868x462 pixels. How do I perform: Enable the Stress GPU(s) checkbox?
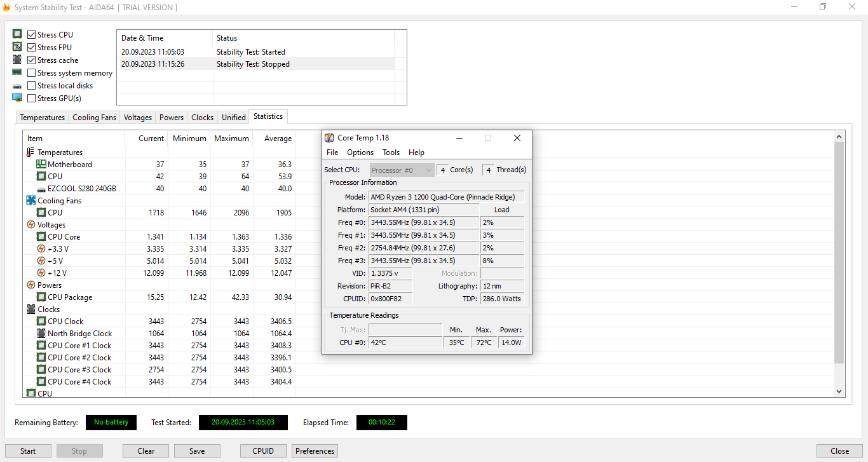tap(32, 99)
